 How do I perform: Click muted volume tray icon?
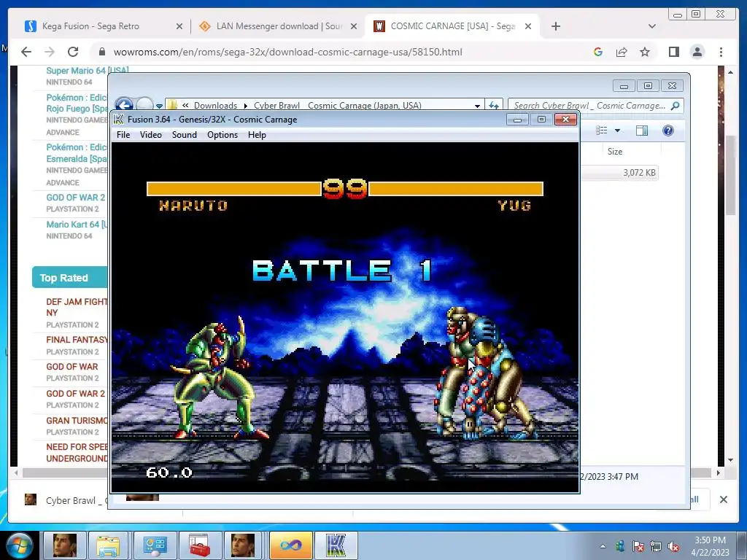point(673,546)
